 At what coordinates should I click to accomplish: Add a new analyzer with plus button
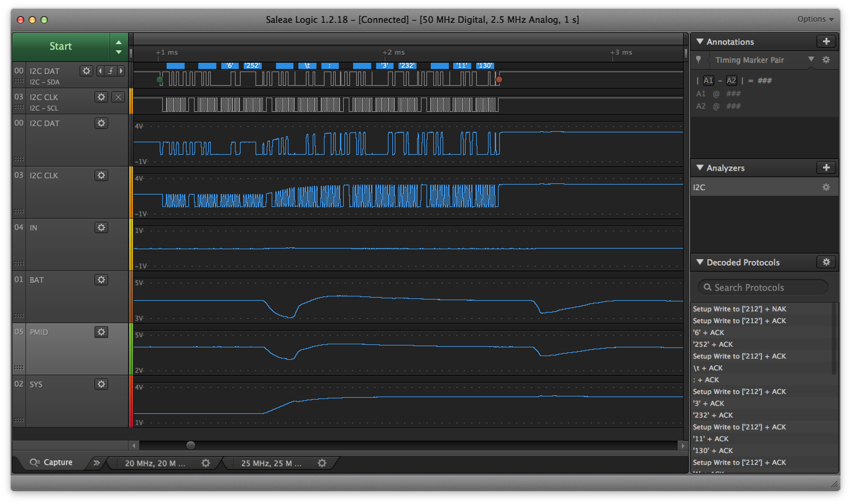coord(826,168)
